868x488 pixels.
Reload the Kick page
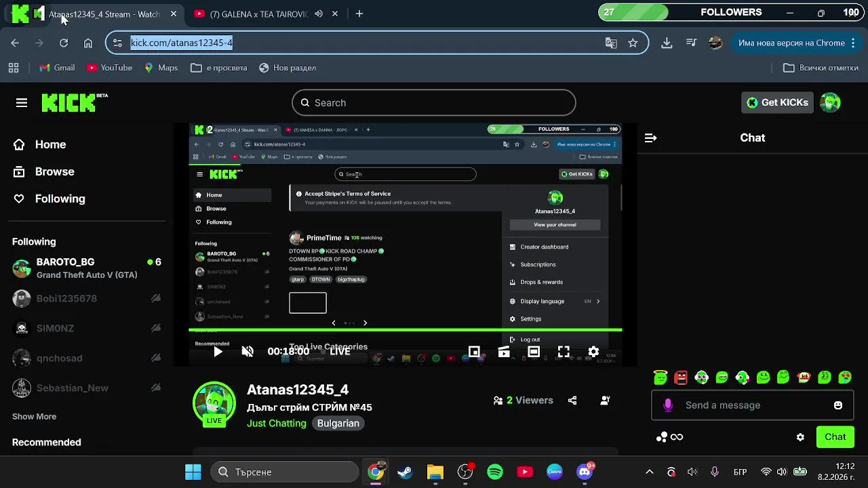64,43
